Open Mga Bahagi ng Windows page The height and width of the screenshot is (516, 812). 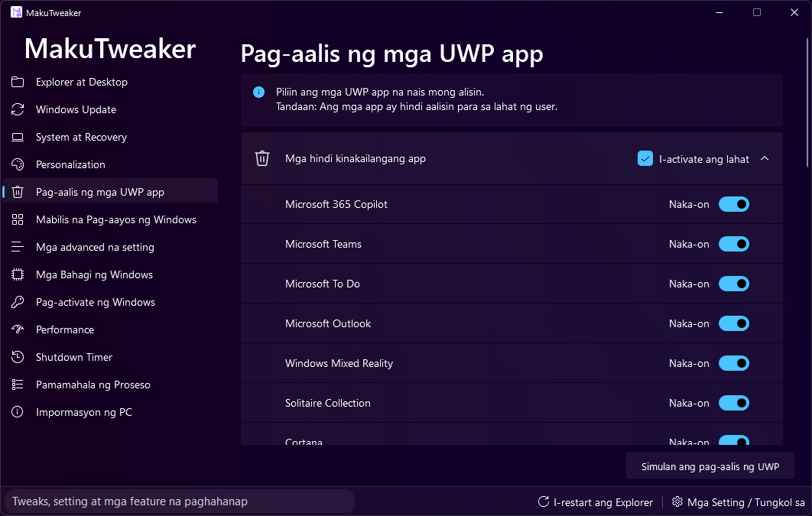click(110, 274)
